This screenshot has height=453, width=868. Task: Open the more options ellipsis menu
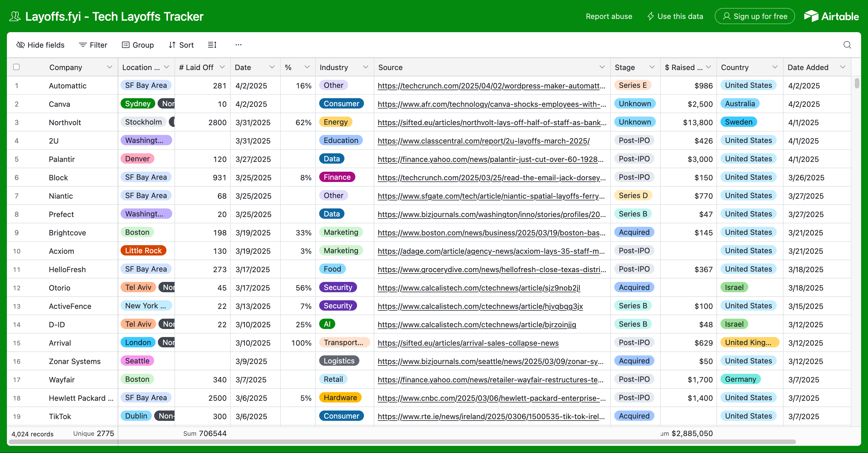tap(238, 45)
